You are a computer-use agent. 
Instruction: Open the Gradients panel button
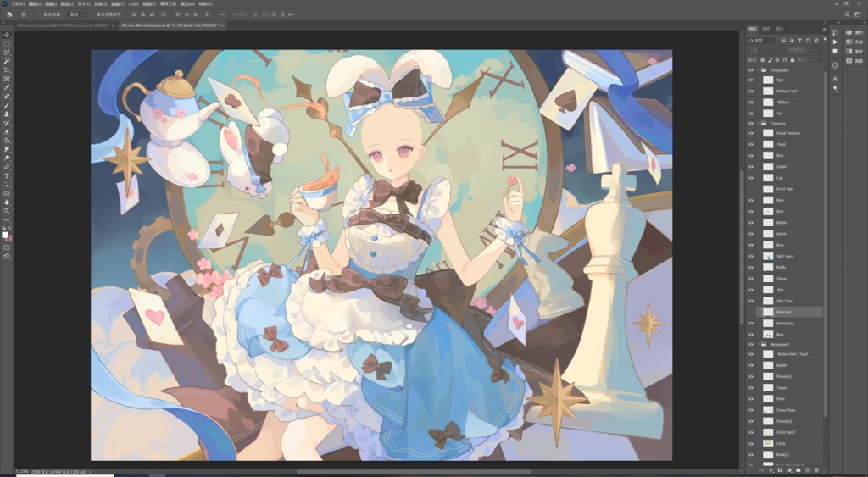tap(854, 52)
